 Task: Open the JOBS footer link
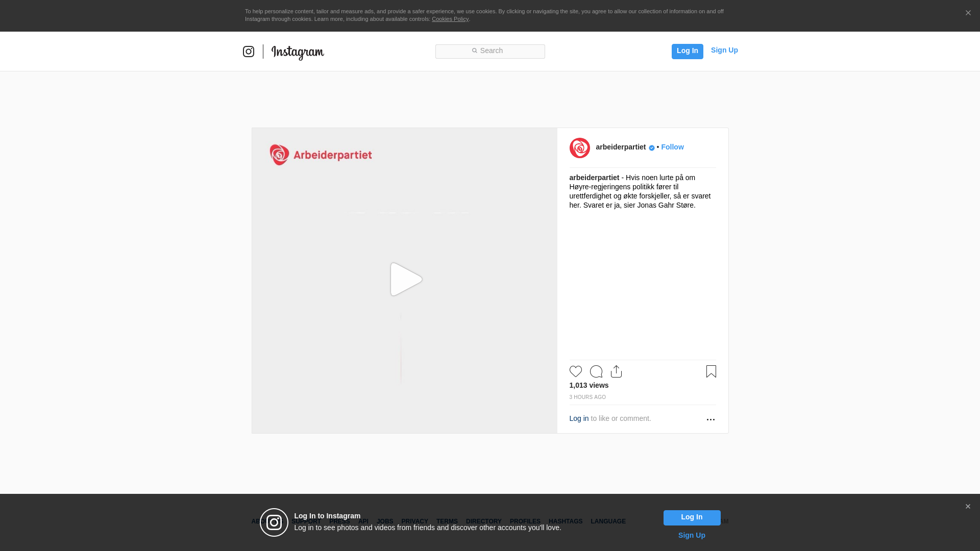[x=385, y=521]
